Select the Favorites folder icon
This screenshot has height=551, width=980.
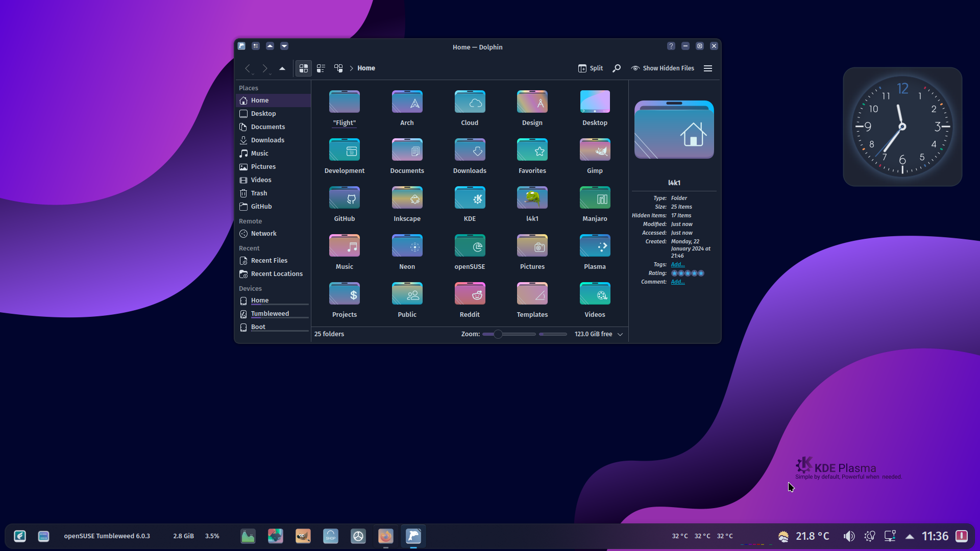coord(532,150)
